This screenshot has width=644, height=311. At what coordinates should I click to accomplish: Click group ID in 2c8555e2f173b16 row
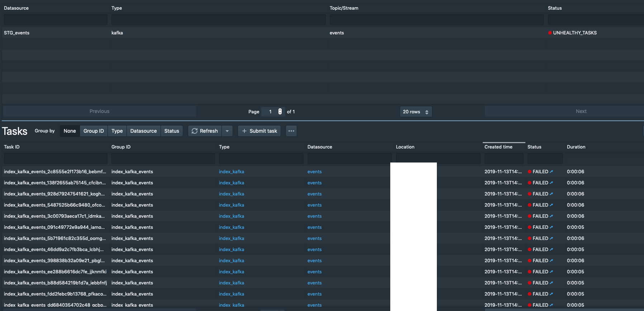132,171
